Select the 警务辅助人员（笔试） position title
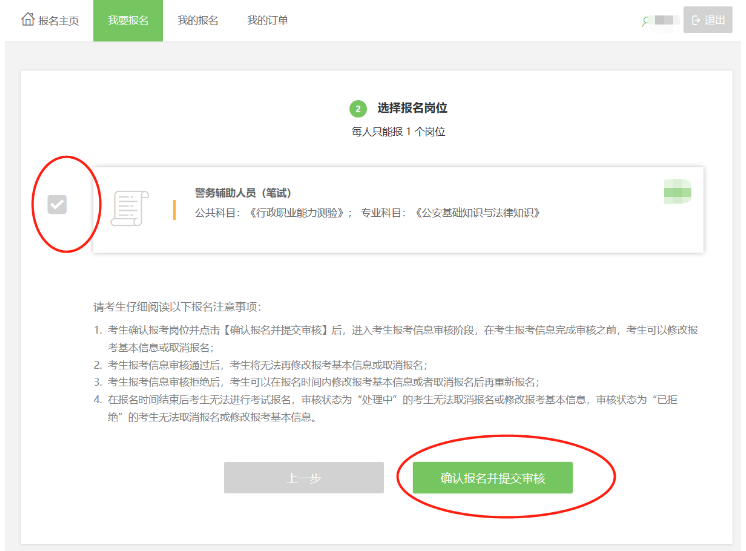This screenshot has height=551, width=746. 242,193
